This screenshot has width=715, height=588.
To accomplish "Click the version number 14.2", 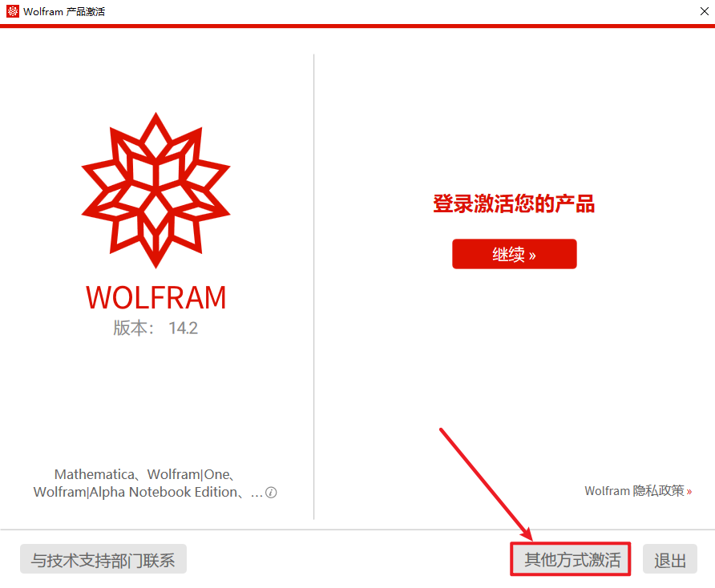I will [x=183, y=328].
